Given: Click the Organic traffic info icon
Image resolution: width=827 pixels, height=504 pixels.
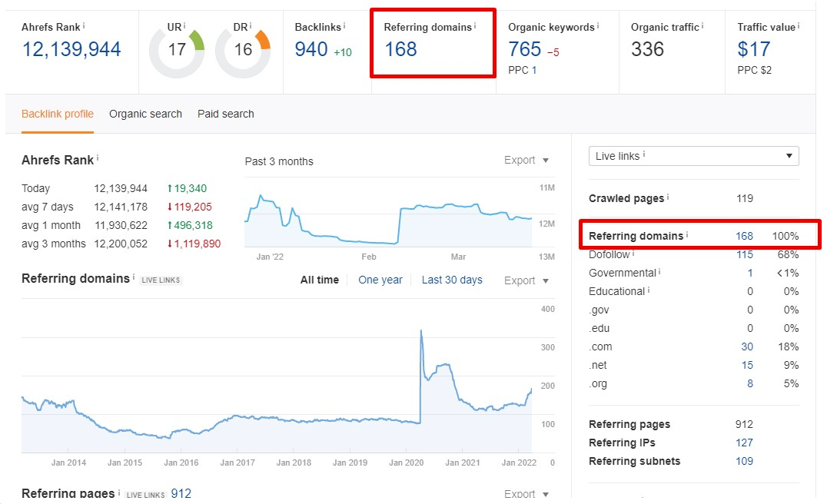Looking at the screenshot, I should 702,24.
